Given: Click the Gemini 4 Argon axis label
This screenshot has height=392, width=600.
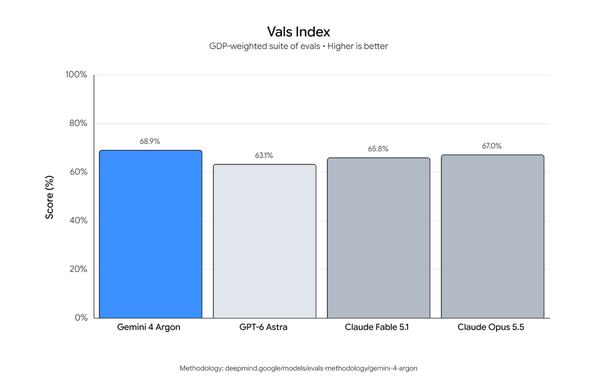Looking at the screenshot, I should [x=148, y=327].
